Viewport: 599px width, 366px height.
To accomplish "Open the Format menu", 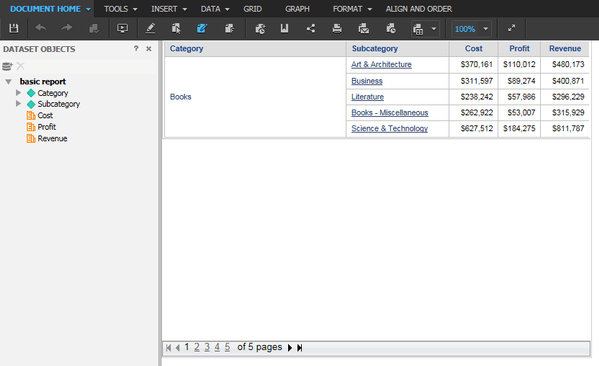I will pos(352,9).
